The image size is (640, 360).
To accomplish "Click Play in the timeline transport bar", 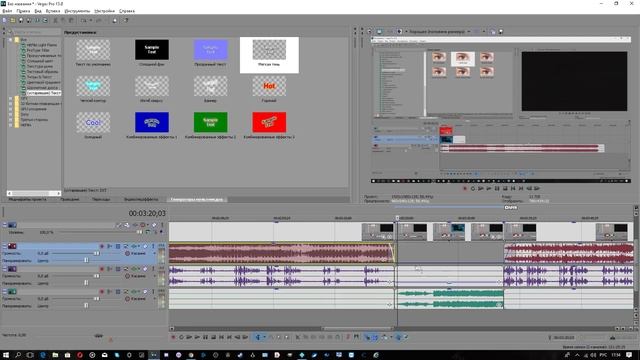I will pyautogui.click(x=197, y=337).
